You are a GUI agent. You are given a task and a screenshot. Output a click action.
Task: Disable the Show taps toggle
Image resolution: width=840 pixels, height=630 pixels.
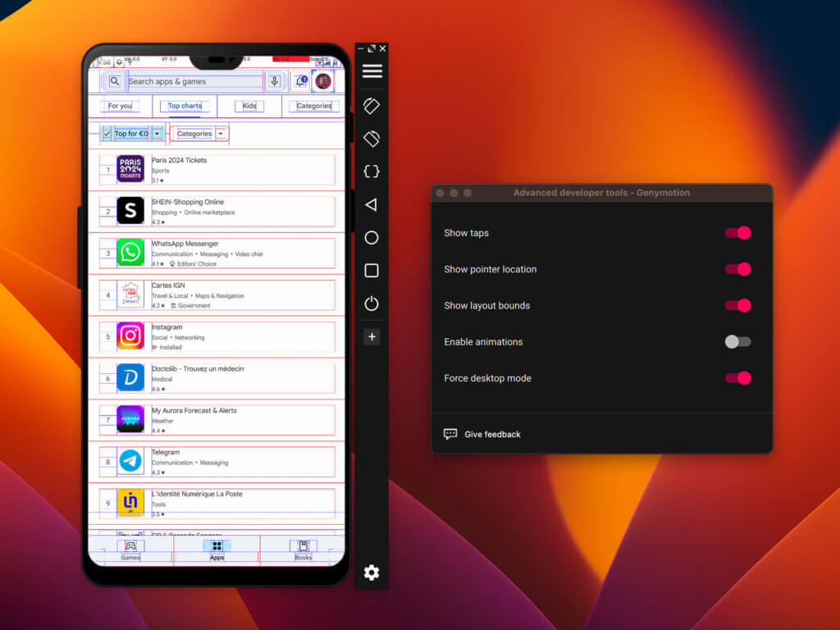737,233
